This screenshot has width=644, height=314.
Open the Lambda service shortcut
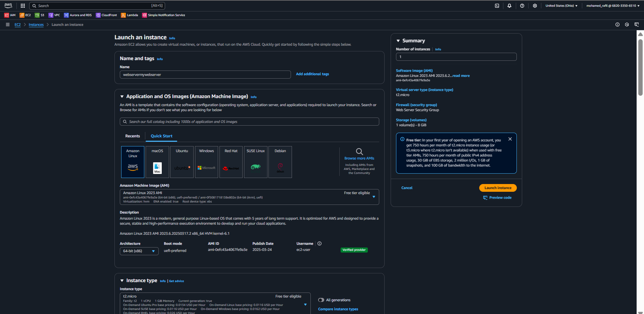(130, 15)
